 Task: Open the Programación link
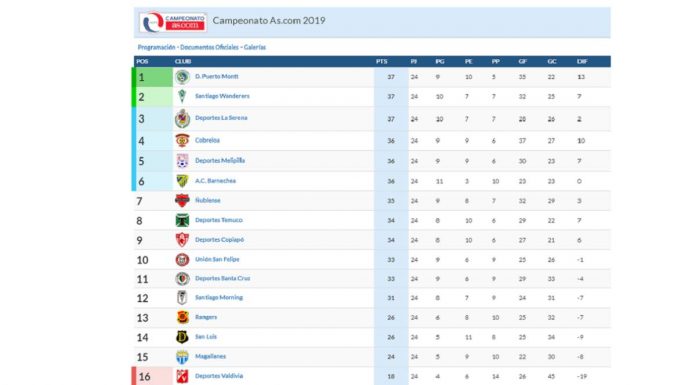[156, 47]
